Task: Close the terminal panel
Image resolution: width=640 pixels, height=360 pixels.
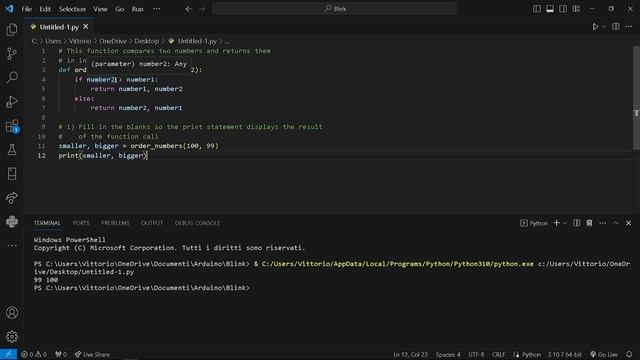Action: coord(629,223)
